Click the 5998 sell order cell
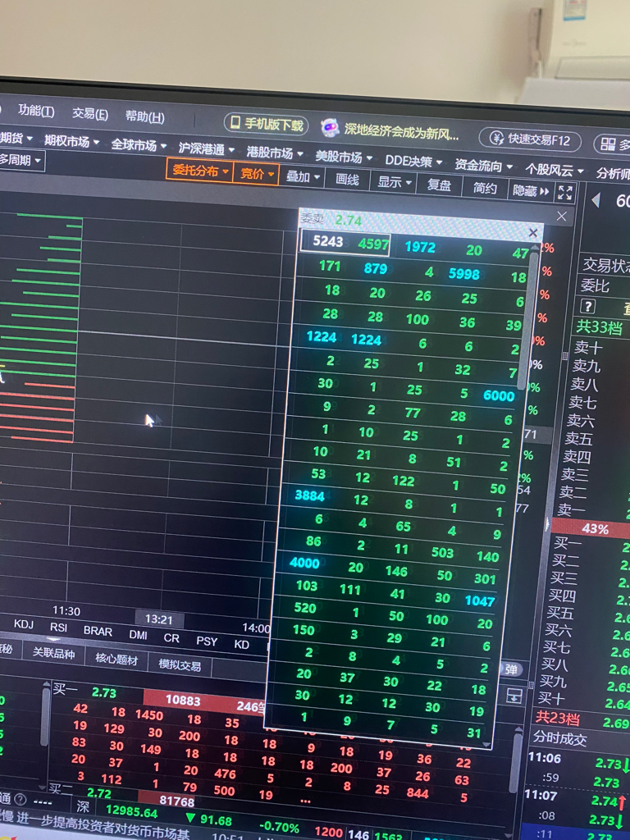630x840 pixels. (464, 274)
